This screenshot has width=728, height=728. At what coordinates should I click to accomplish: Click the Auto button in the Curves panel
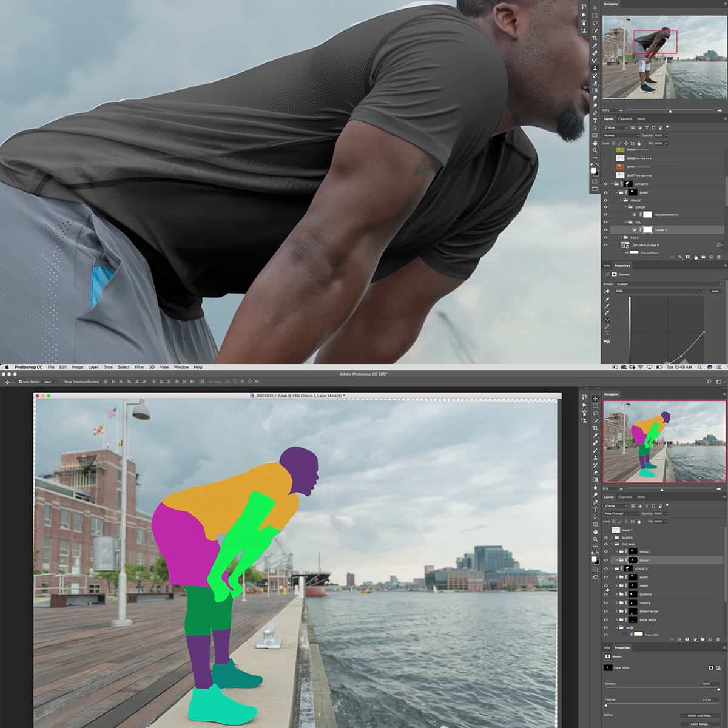[714, 291]
